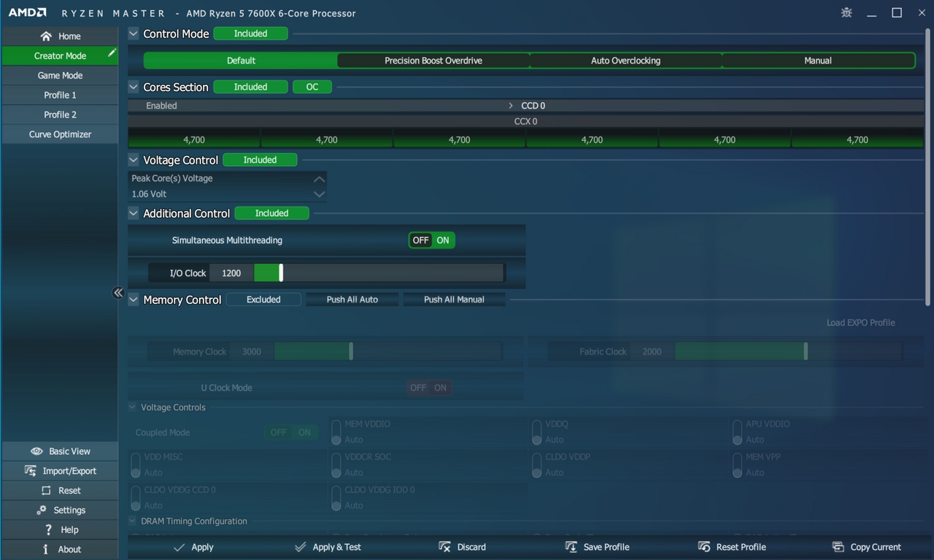Click the Basic View eye icon
Viewport: 934px width, 560px height.
(x=36, y=451)
